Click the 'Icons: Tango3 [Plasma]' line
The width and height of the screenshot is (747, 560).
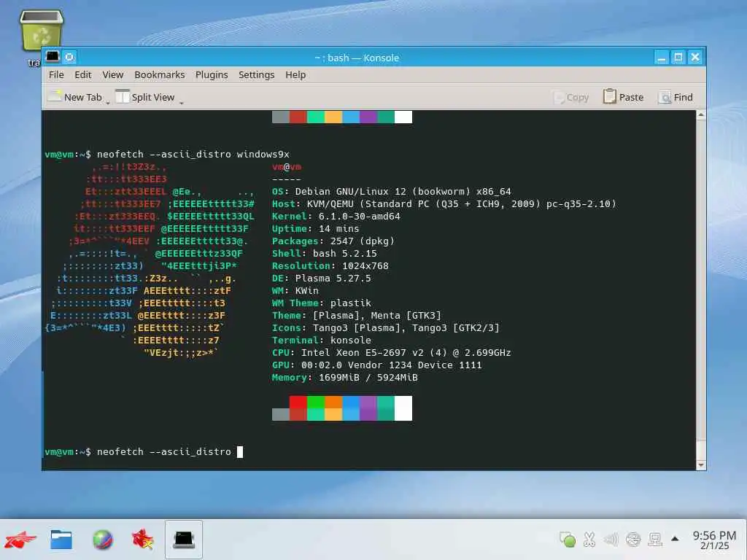(386, 327)
